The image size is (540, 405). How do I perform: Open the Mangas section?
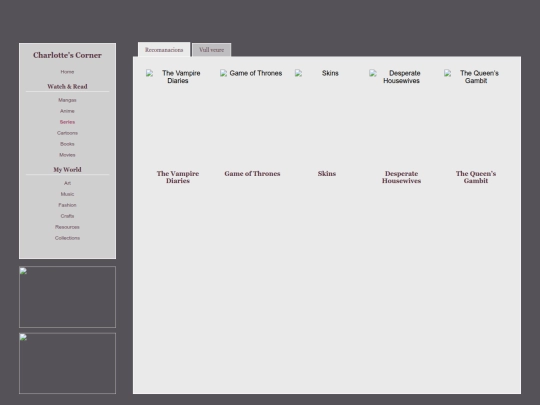(x=67, y=100)
